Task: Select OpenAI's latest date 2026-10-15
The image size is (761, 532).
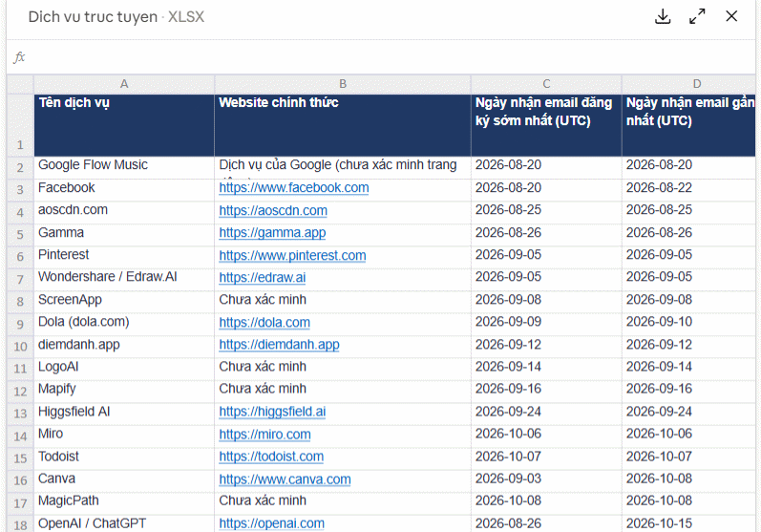Action: click(689, 523)
